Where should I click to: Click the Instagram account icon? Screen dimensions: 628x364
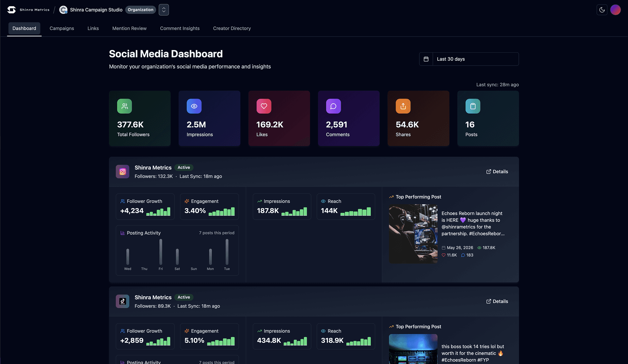pyautogui.click(x=123, y=172)
